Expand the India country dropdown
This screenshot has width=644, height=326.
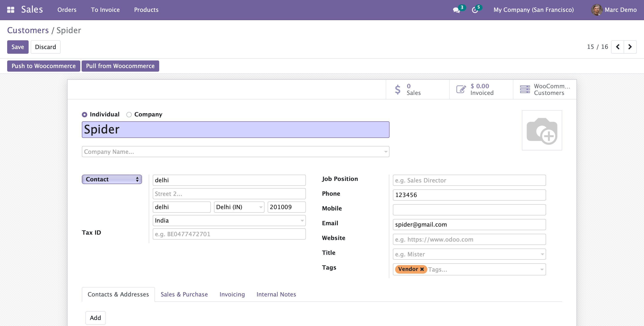click(302, 221)
